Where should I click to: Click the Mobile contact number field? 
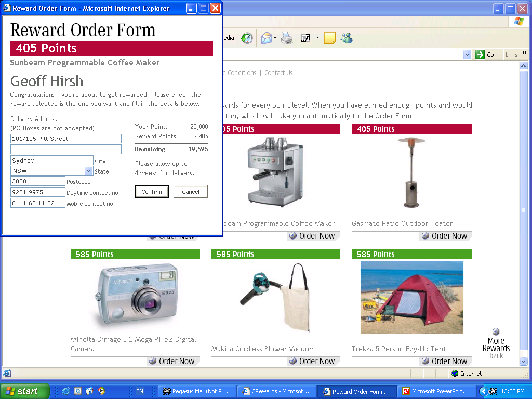[37, 203]
